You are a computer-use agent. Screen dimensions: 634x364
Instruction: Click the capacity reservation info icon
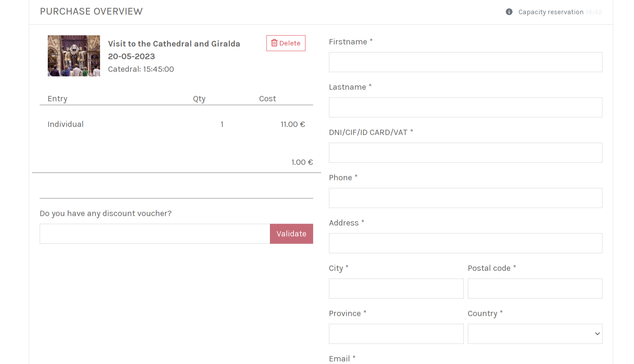click(509, 12)
